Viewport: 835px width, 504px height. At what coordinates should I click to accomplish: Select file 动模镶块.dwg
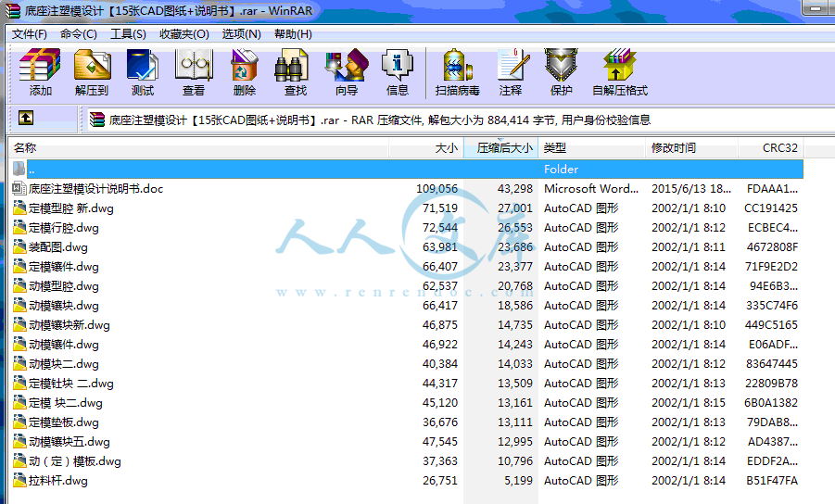[64, 306]
